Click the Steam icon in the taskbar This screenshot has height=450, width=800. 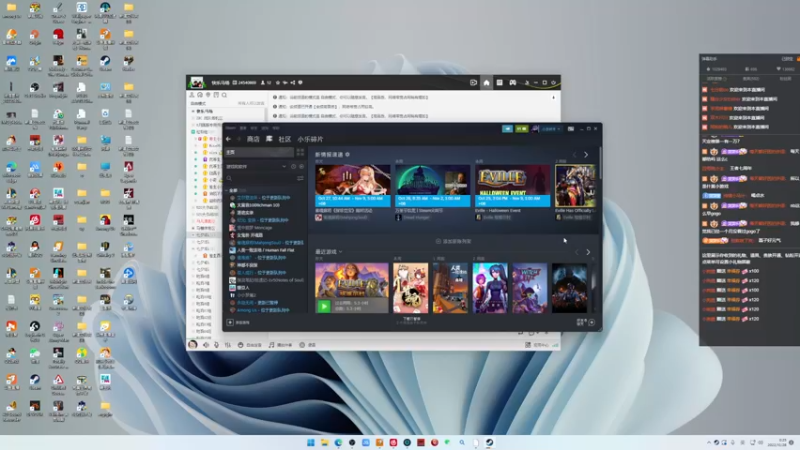[489, 442]
